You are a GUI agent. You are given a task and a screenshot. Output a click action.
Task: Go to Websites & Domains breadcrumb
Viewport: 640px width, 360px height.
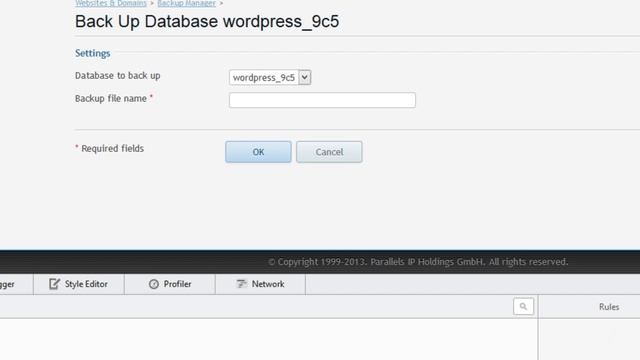point(111,3)
